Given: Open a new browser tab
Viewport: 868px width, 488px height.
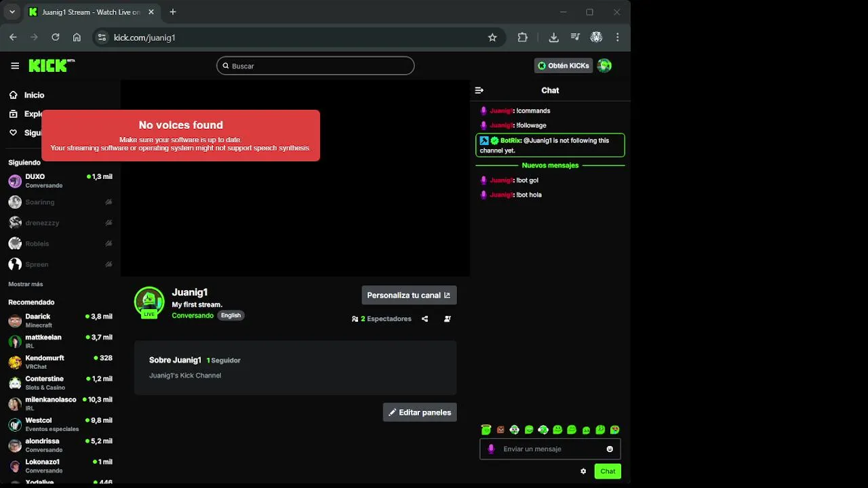Looking at the screenshot, I should [x=173, y=12].
